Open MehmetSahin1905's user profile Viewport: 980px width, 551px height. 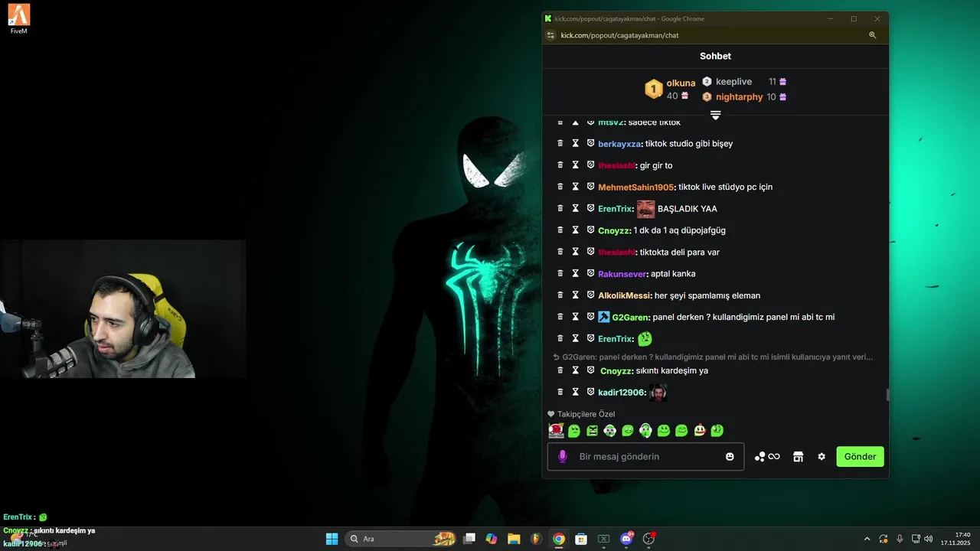[635, 187]
